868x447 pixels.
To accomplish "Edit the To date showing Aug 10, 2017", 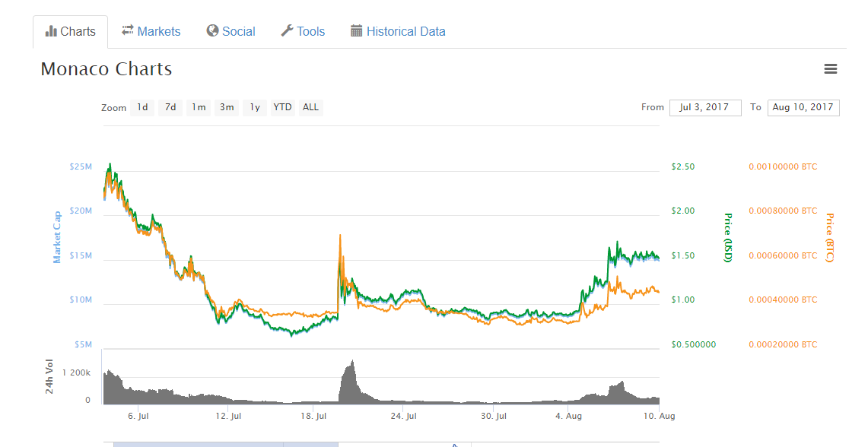I will click(803, 107).
